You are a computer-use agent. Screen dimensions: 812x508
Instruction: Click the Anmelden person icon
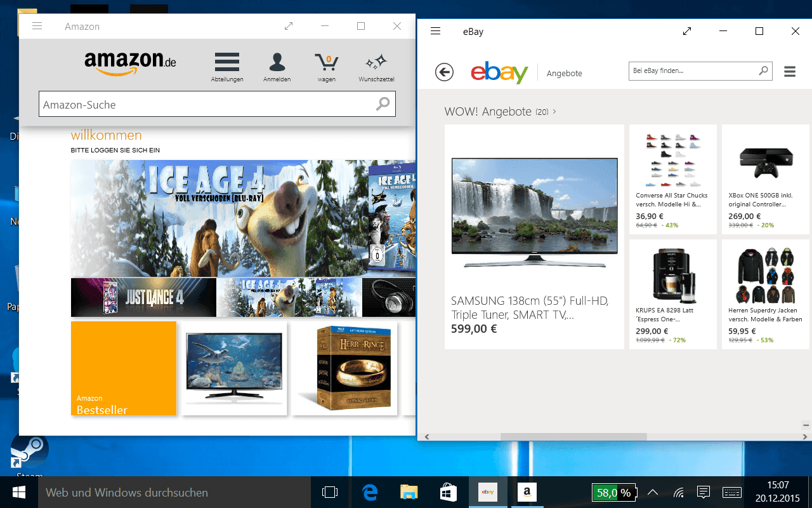click(x=277, y=67)
